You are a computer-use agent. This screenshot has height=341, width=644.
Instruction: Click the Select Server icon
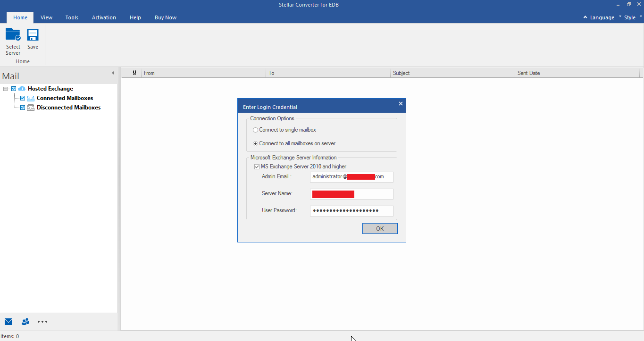13,35
